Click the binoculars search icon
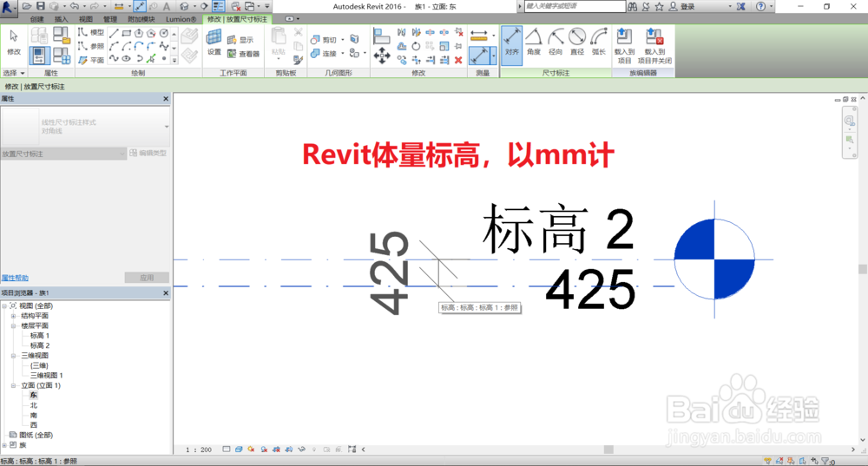 pyautogui.click(x=632, y=6)
